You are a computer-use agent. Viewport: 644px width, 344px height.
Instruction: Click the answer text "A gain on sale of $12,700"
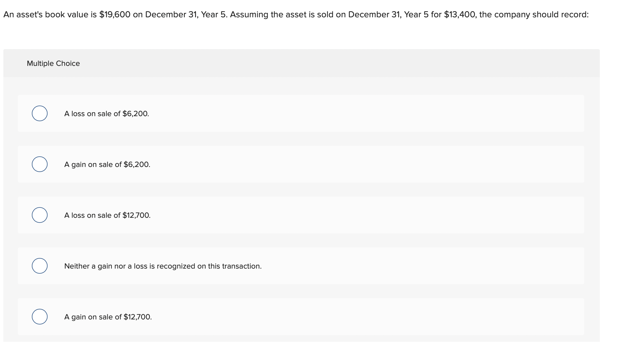click(x=108, y=317)
